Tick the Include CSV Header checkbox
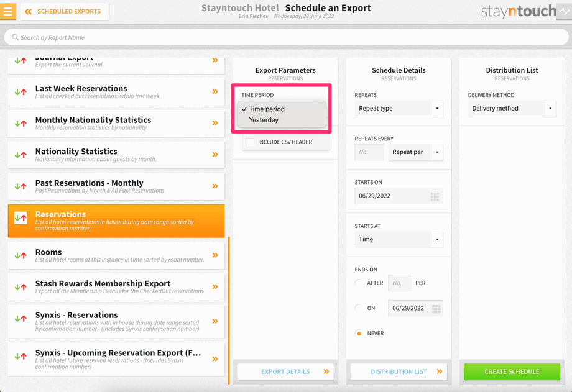The image size is (572, 392). [250, 142]
